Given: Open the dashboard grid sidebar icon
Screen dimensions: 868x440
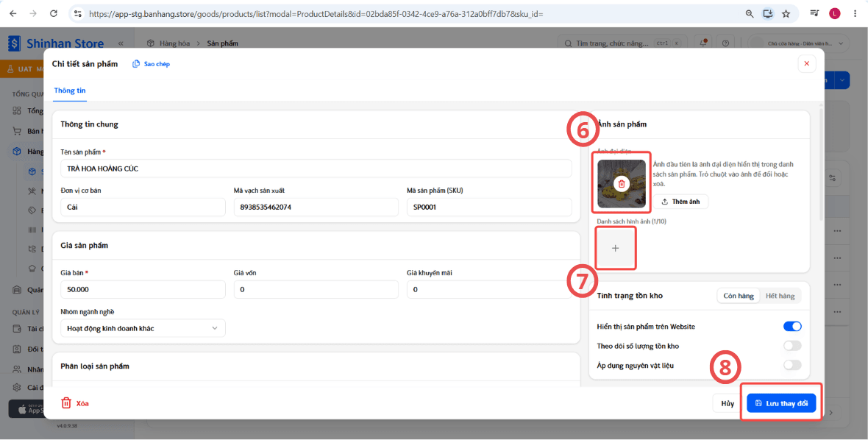Looking at the screenshot, I should click(x=17, y=110).
